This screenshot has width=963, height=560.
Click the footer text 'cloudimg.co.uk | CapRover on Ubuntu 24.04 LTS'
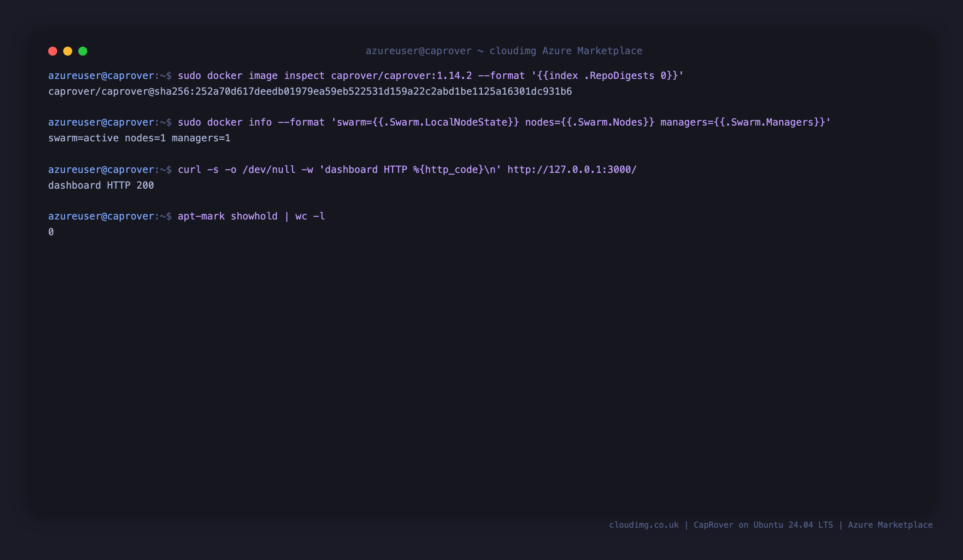tap(721, 525)
